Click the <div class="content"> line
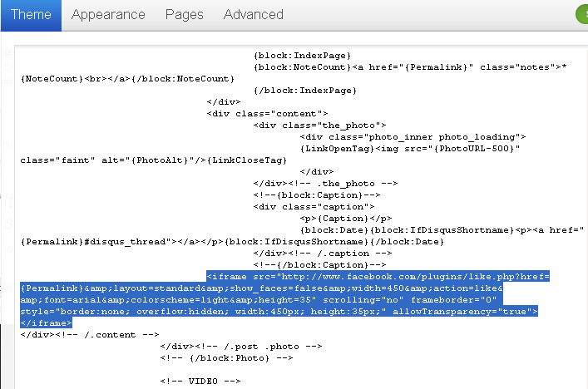The width and height of the screenshot is (588, 389). pos(267,113)
